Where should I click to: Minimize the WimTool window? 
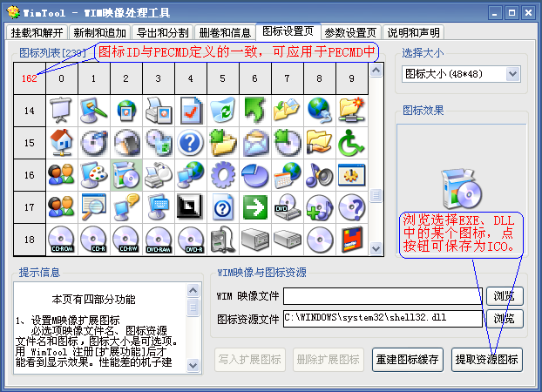point(495,13)
